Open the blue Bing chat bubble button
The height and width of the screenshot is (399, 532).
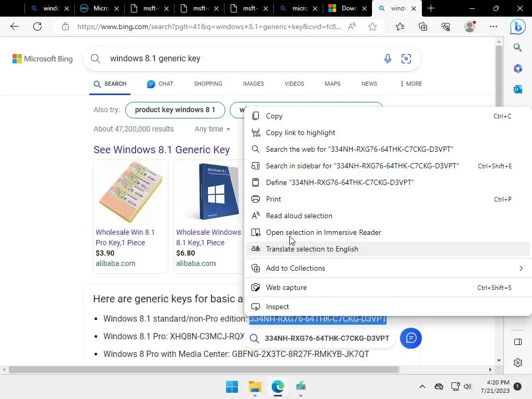click(411, 338)
